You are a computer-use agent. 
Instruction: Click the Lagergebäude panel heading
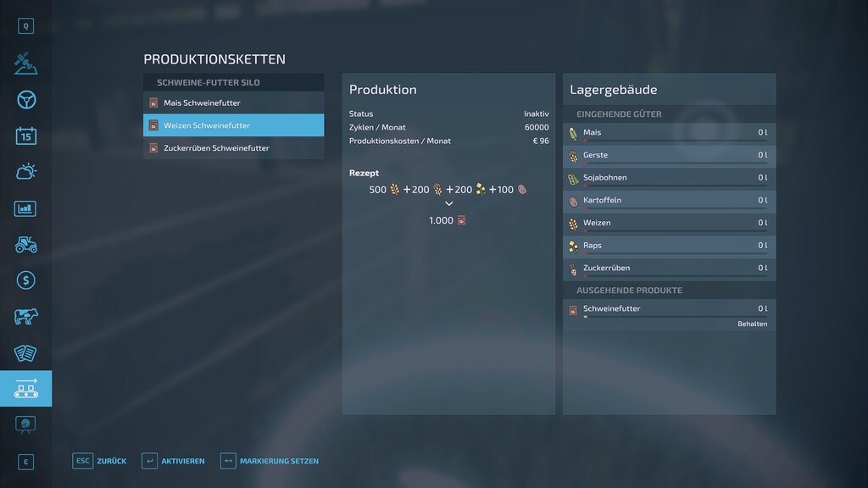click(x=614, y=90)
